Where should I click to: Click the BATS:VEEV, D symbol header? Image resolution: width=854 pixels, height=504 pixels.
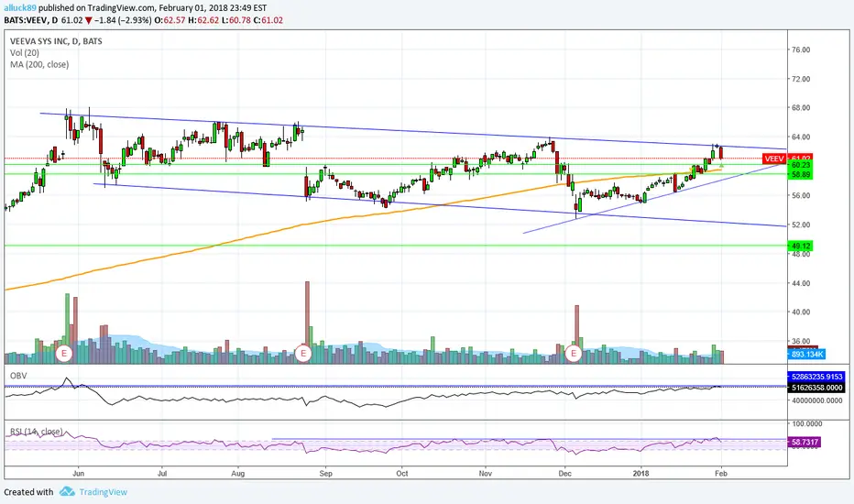(x=30, y=20)
